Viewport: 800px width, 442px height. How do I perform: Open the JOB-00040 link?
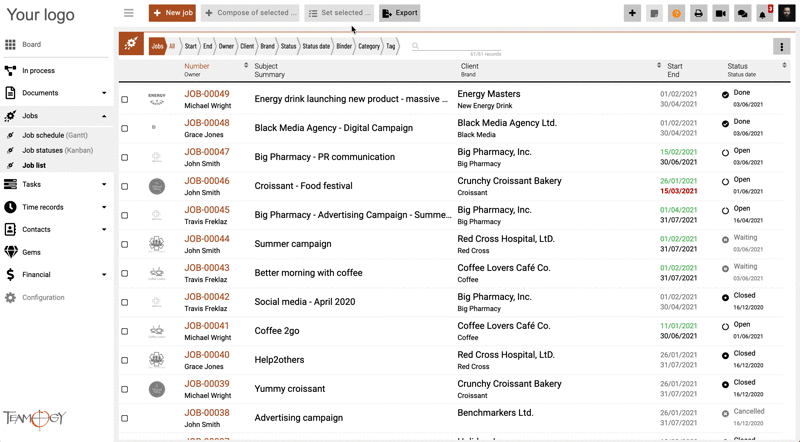(x=207, y=355)
